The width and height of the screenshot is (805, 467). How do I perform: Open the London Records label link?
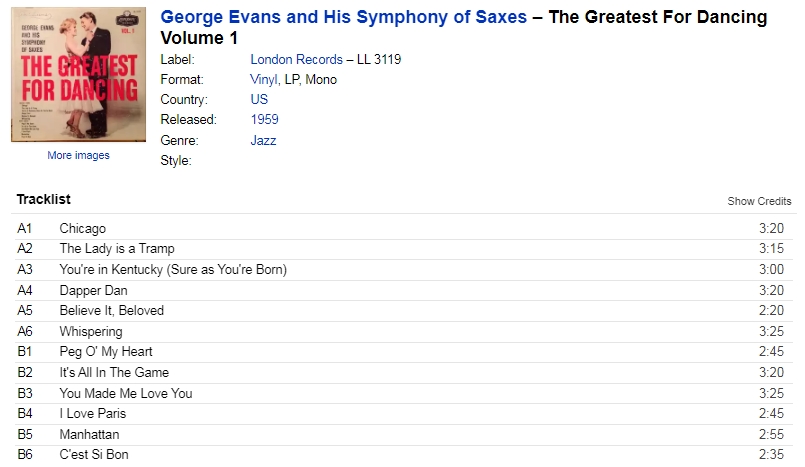(x=296, y=60)
